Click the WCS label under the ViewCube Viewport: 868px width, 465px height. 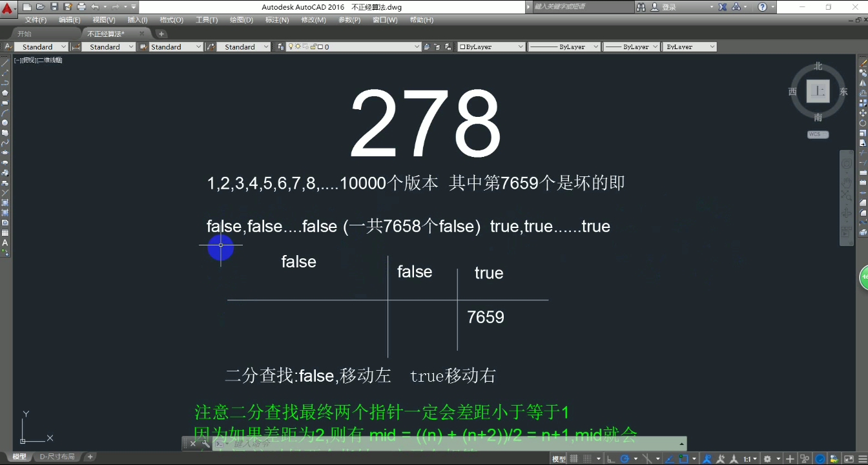point(817,134)
